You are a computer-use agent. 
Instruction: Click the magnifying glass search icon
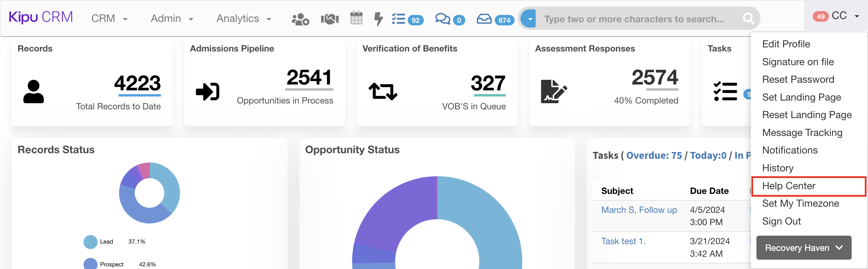click(x=748, y=18)
